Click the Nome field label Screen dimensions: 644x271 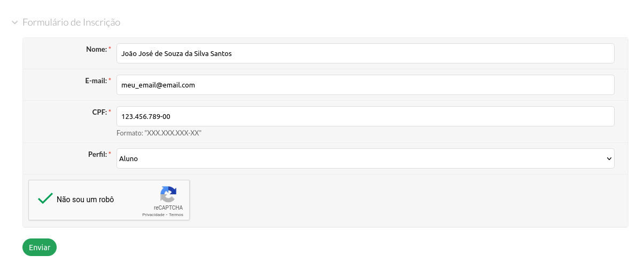point(96,49)
